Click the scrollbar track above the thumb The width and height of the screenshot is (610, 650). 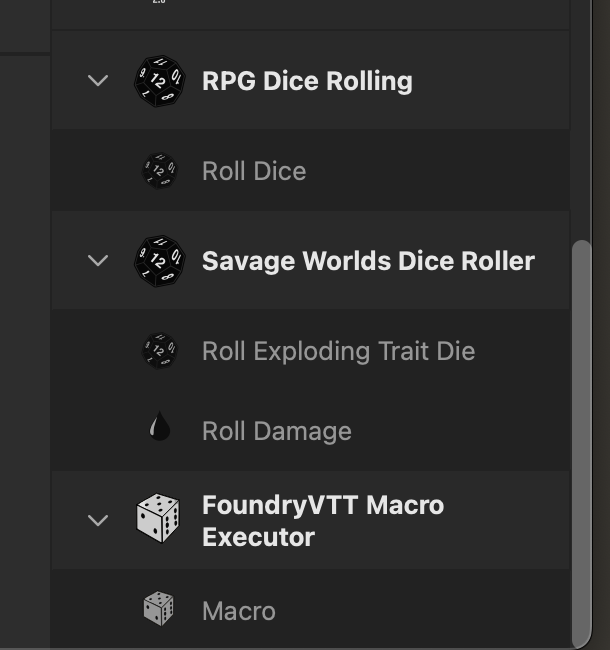point(581,120)
